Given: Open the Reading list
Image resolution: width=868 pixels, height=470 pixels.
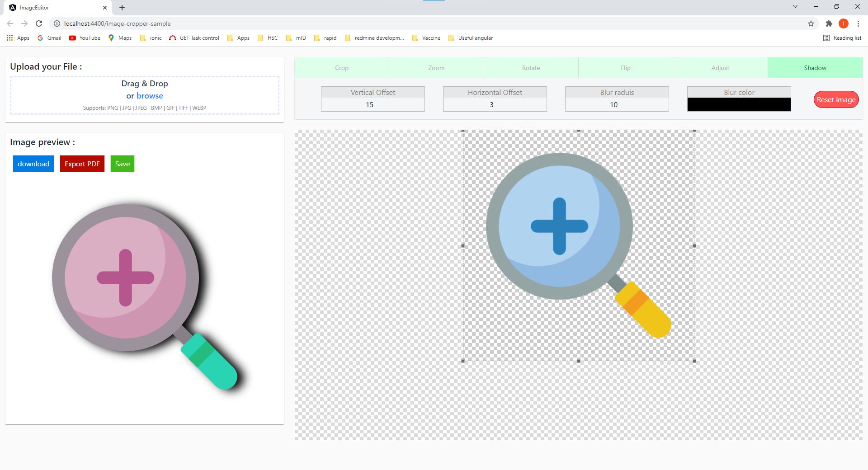Looking at the screenshot, I should coord(842,38).
